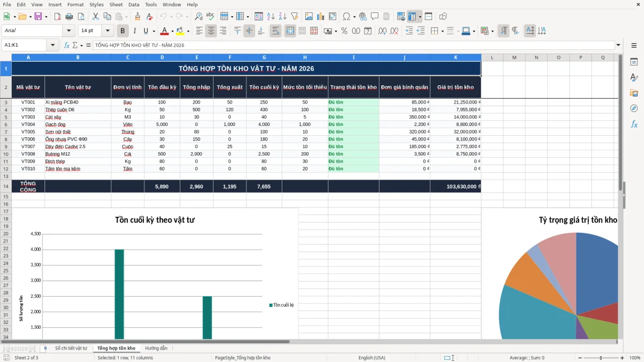Format as percent

tap(344, 31)
